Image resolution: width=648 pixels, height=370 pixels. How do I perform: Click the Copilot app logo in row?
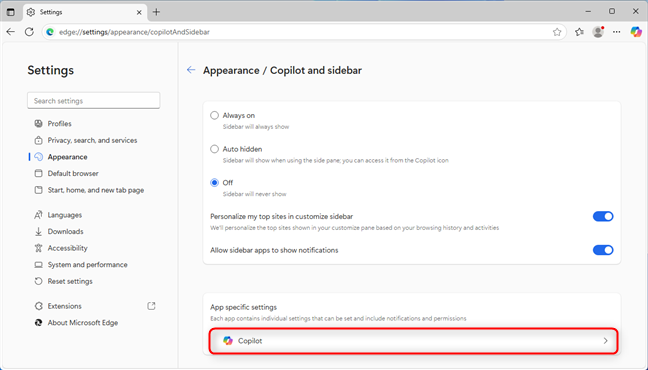[x=228, y=341]
